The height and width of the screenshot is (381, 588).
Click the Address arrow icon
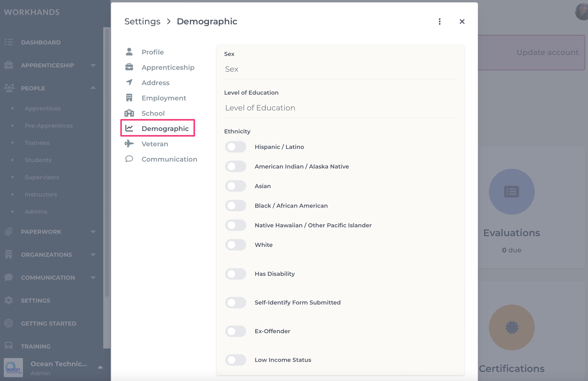(x=129, y=82)
